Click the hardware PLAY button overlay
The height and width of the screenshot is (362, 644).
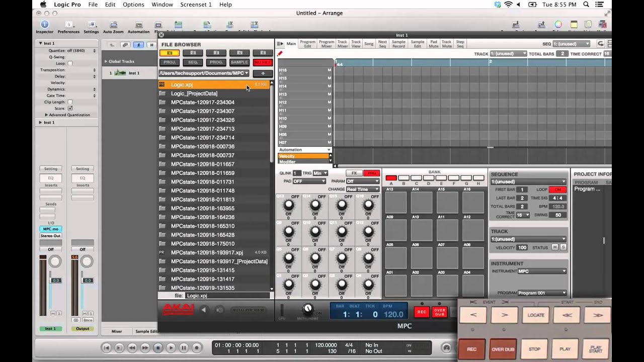coord(565,349)
